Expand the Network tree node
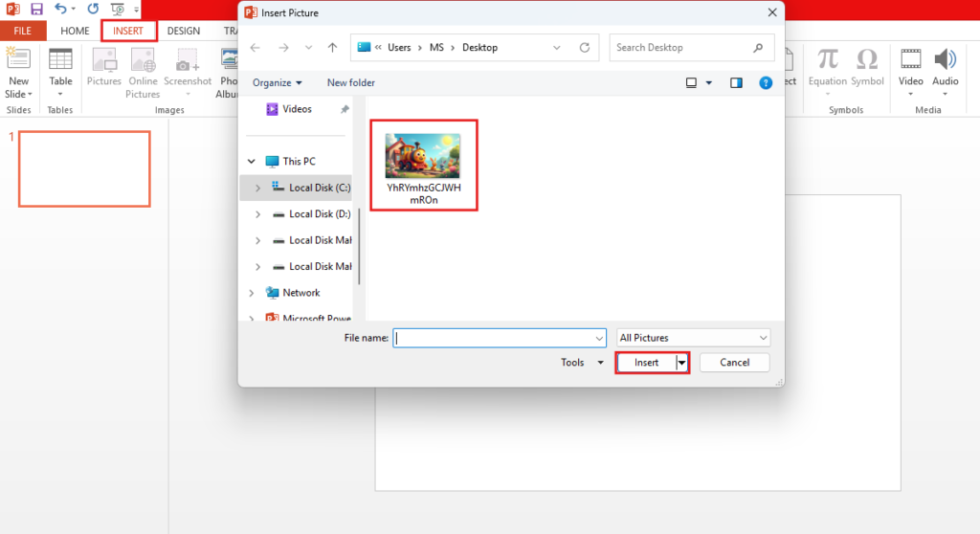Viewport: 980px width, 534px height. pyautogui.click(x=252, y=293)
